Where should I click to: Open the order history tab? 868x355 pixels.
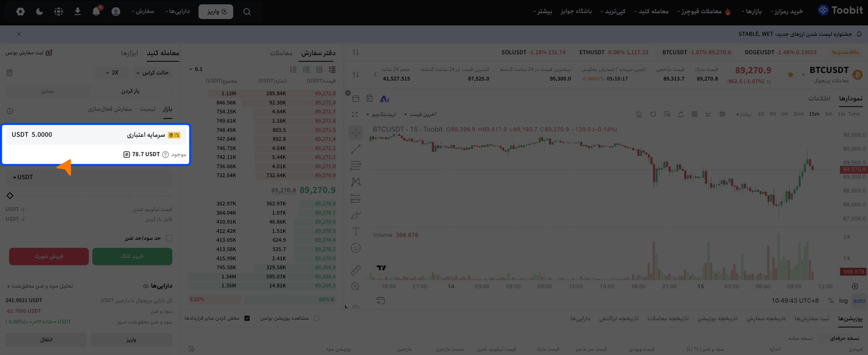click(766, 318)
